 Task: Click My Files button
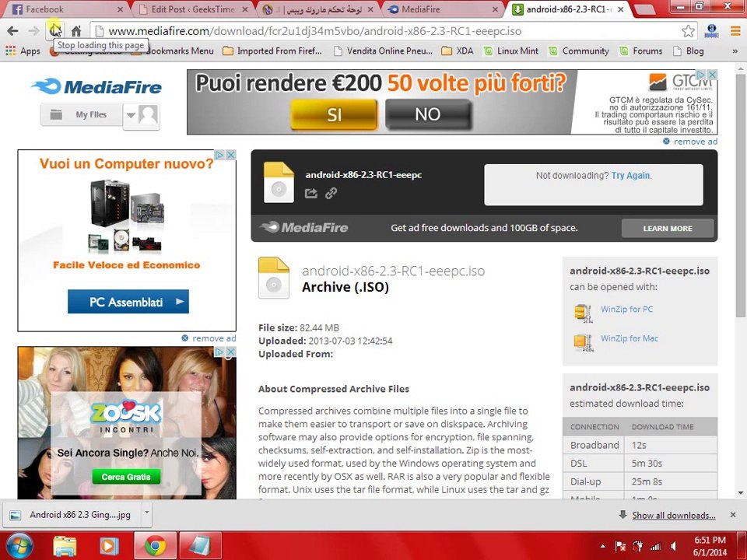point(82,115)
